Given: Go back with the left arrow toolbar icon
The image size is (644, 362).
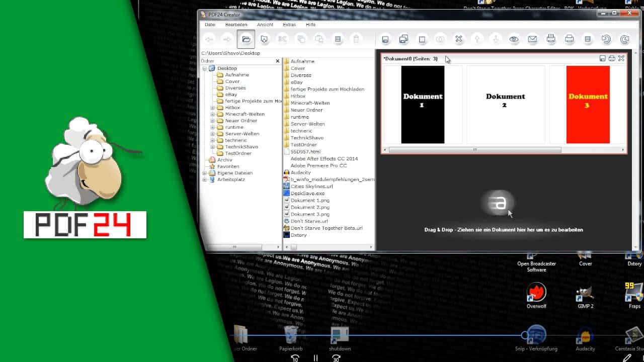Looking at the screenshot, I should (210, 39).
